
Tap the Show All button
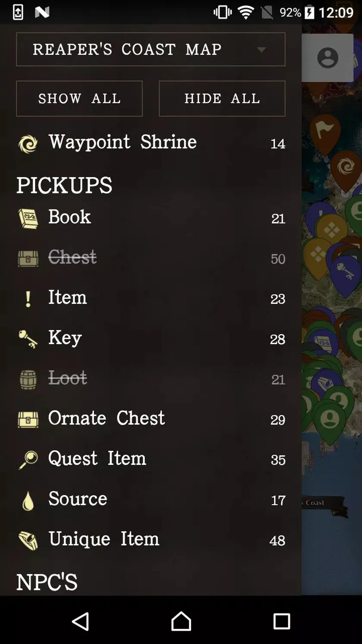(x=79, y=98)
